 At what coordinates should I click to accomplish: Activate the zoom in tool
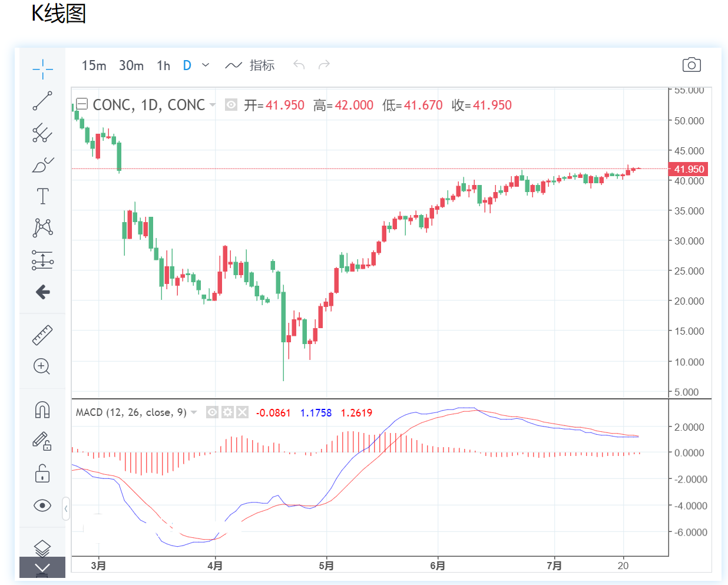click(42, 366)
